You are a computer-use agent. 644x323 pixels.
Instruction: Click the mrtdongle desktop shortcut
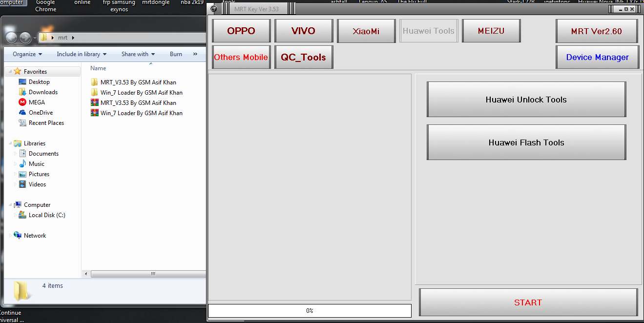(x=156, y=2)
